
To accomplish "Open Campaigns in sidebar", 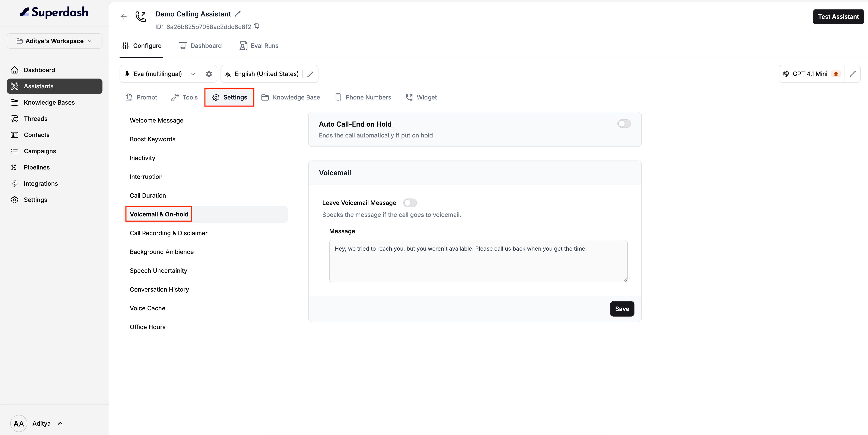I will click(x=55, y=151).
